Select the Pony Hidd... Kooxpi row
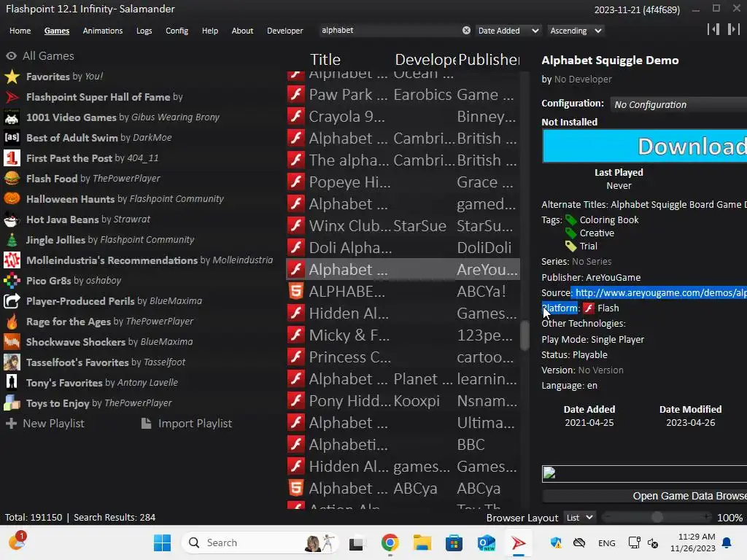 coord(403,401)
